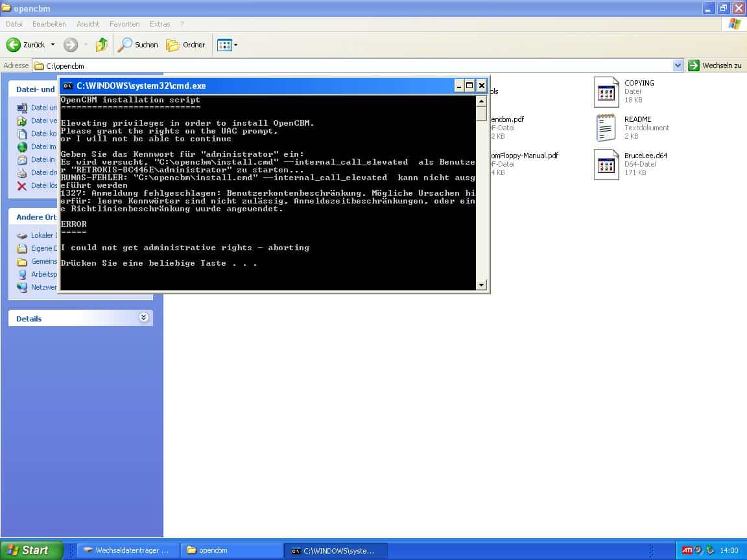Screen dimensions: 747x560
Task: Switch to cmd.exe taskbar button
Action: coord(336,550)
